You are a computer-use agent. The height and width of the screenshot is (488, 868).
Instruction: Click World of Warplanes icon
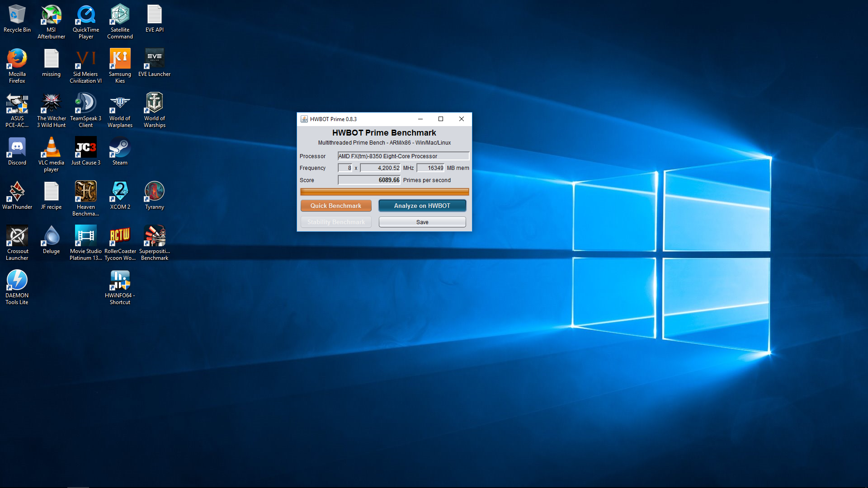click(x=120, y=110)
